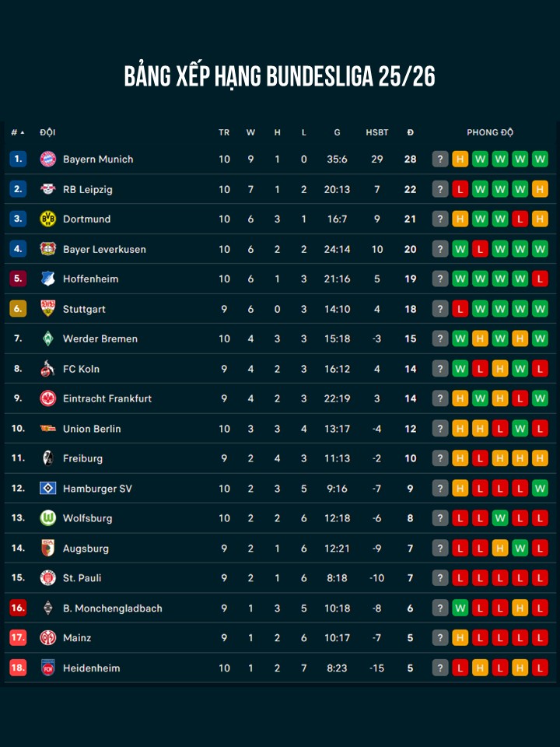Image resolution: width=560 pixels, height=747 pixels.
Task: Sort by the Đ points column header
Action: 410,132
